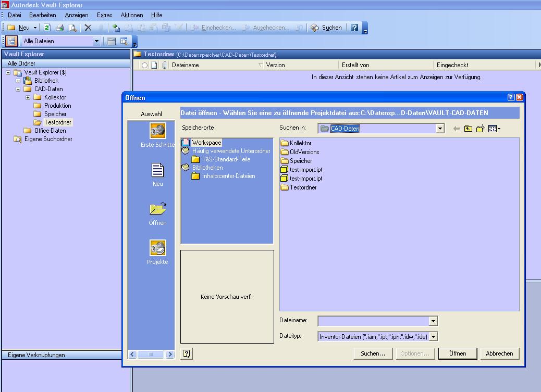Open the Anzeigen menu
Screen dimensions: 541x392
coord(77,15)
